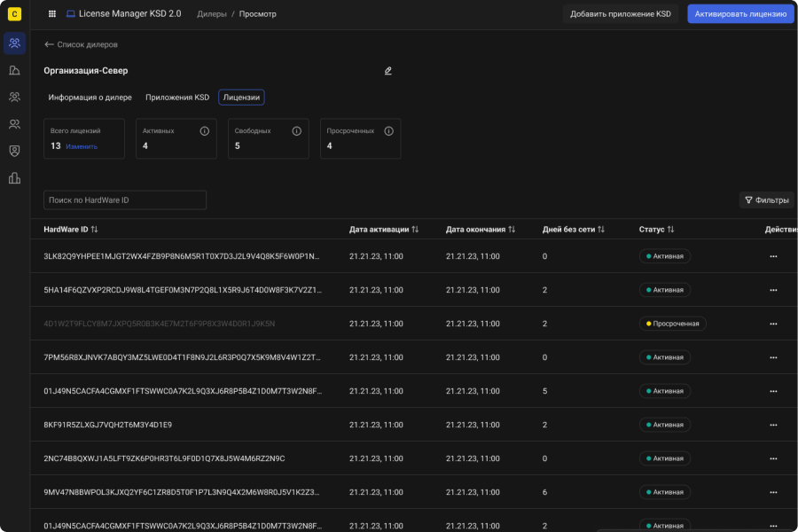Click the Всего лицензий card

[x=84, y=138]
